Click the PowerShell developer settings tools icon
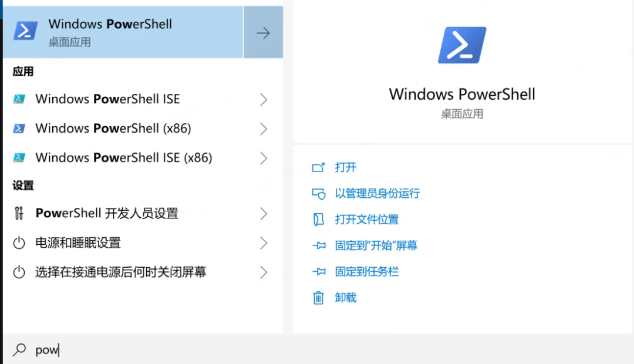This screenshot has height=364, width=634. click(19, 213)
